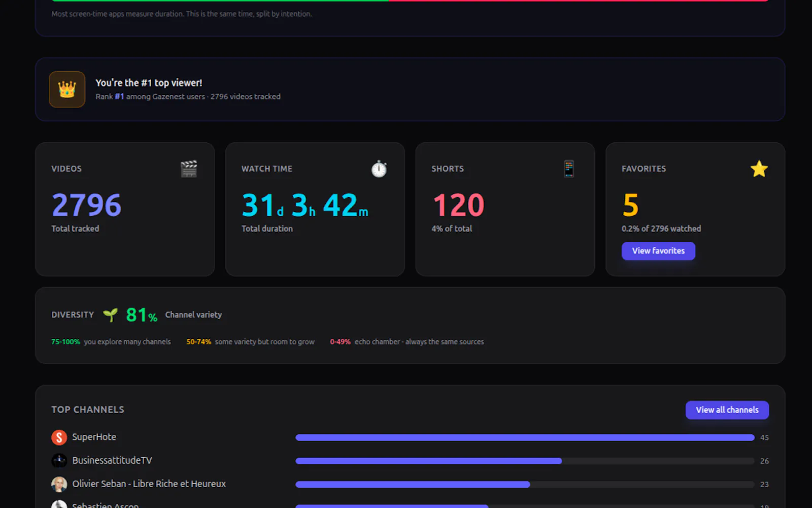Viewport: 812px width, 508px height.
Task: Open the SuperHote channel avatar
Action: (59, 437)
